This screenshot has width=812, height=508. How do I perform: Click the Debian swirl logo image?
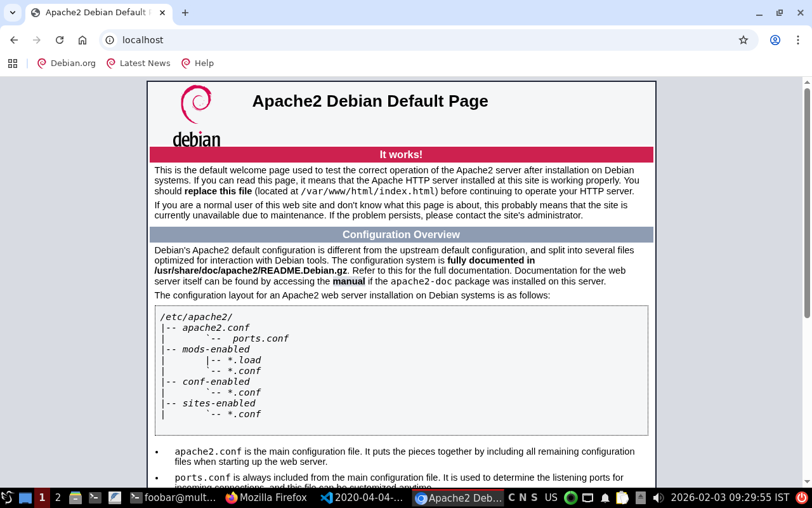(x=197, y=116)
